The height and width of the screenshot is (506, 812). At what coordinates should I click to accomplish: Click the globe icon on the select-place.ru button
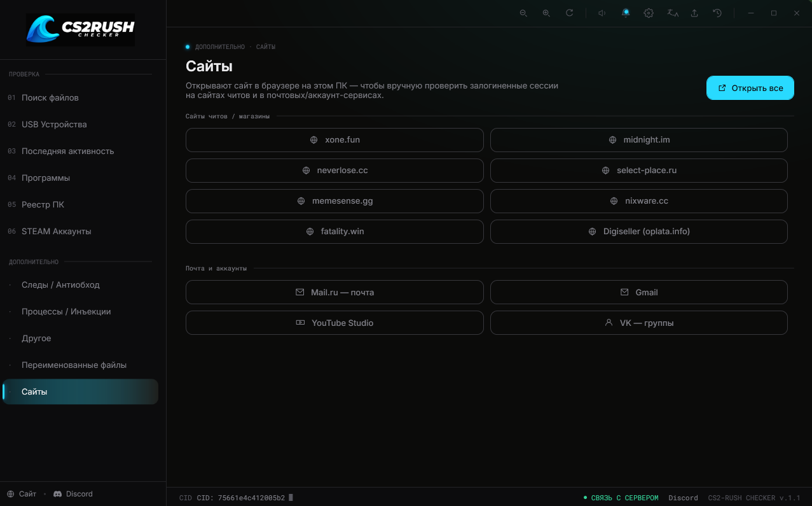[x=605, y=171]
